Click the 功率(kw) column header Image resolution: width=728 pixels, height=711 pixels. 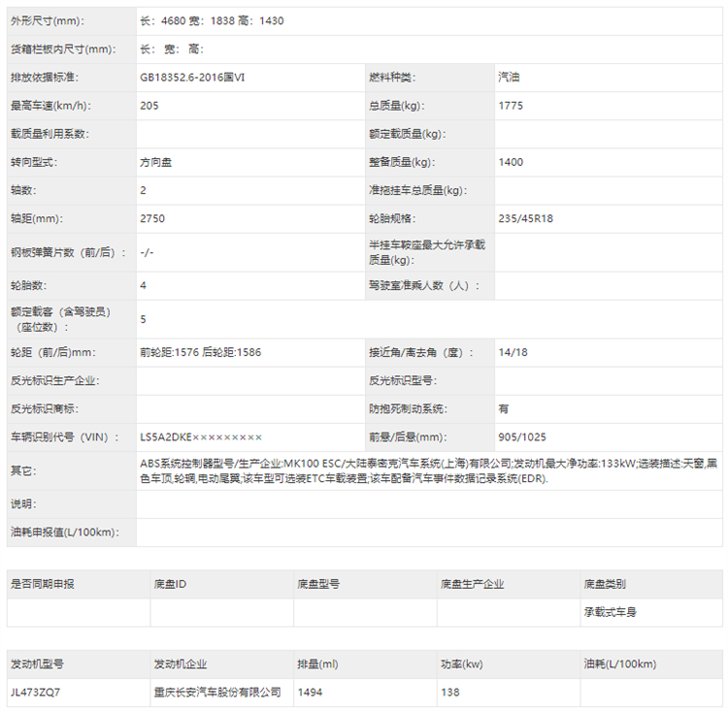click(462, 664)
